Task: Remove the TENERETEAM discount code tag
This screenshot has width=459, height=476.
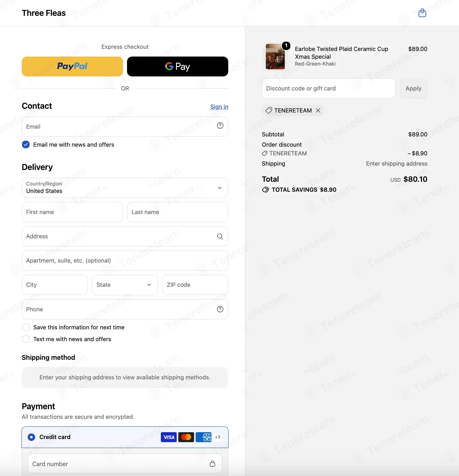Action: coord(318,110)
